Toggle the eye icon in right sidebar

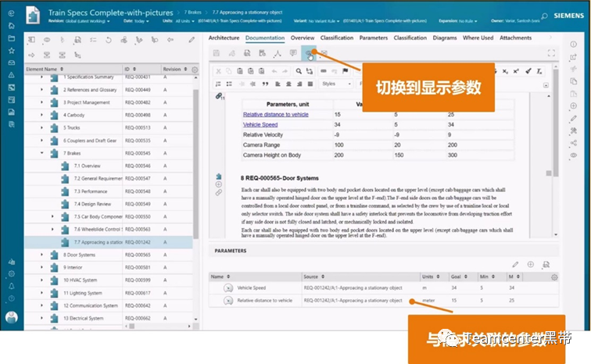click(x=573, y=155)
